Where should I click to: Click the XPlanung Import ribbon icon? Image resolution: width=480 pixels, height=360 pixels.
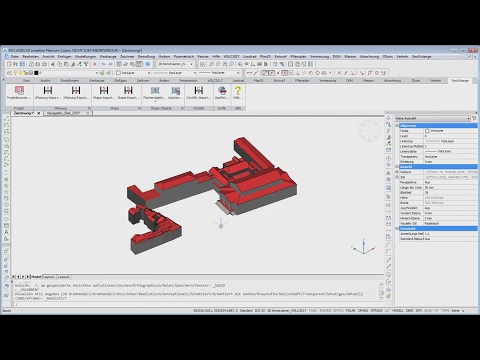tap(48, 92)
